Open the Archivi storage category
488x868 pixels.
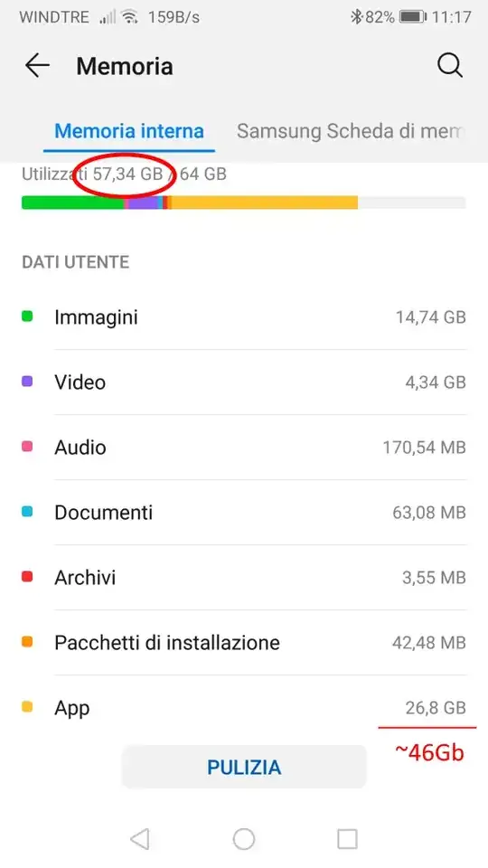(x=244, y=578)
